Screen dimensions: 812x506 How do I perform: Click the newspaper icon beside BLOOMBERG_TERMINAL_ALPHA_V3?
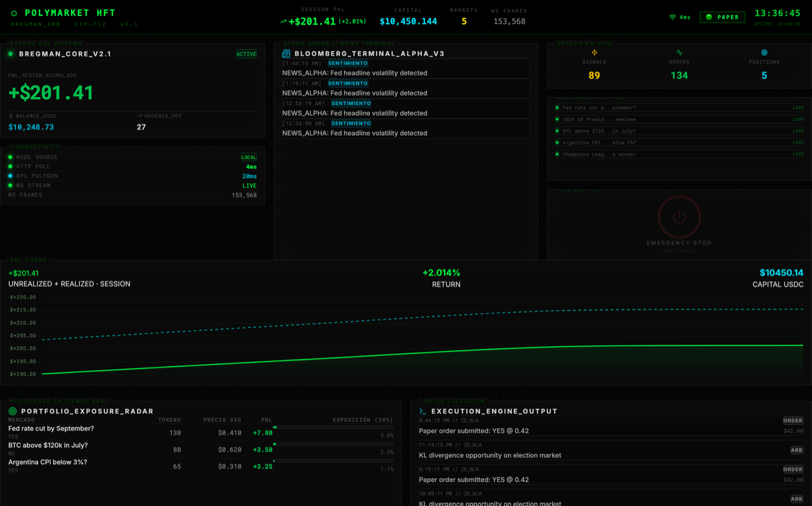click(x=286, y=54)
